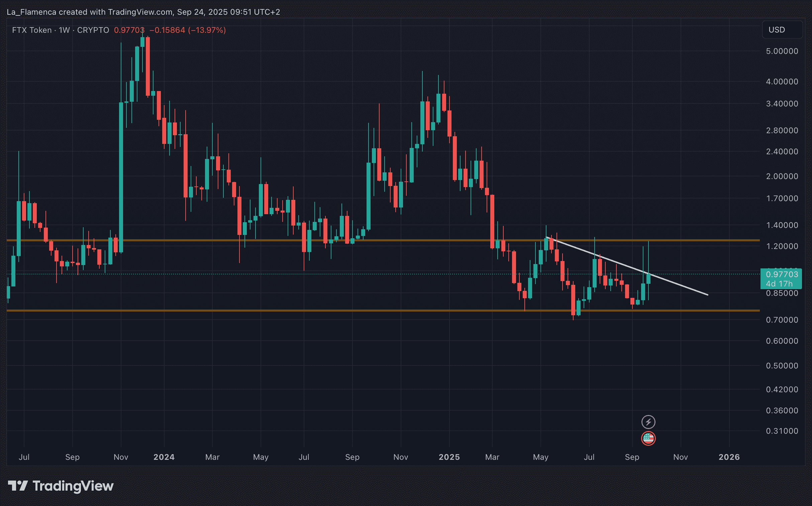The height and width of the screenshot is (506, 812).
Task: Open the USD currency selector
Action: coord(782,30)
